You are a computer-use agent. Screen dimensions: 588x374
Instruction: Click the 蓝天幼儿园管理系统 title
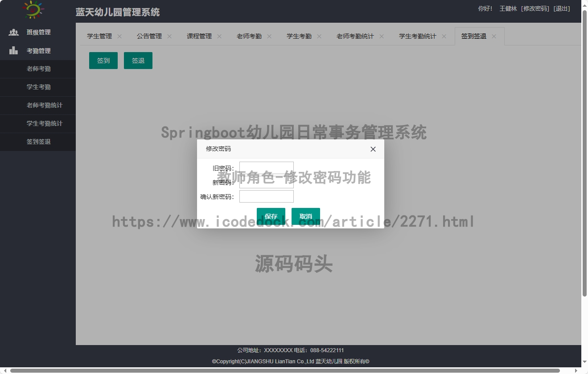click(x=118, y=12)
